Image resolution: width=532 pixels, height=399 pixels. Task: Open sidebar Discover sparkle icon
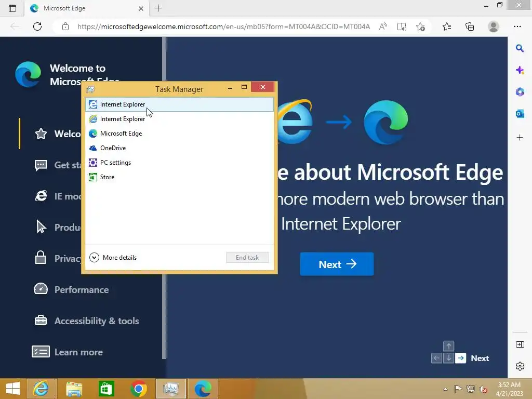[x=520, y=70]
